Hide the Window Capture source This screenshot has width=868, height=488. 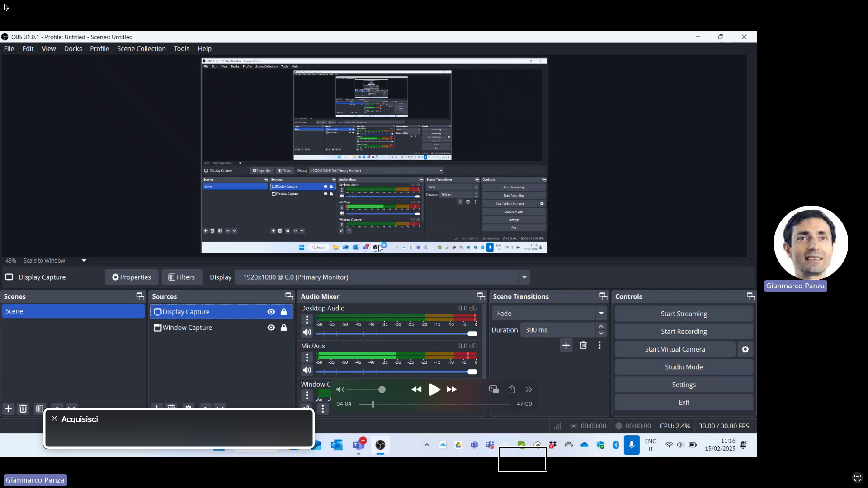point(271,328)
